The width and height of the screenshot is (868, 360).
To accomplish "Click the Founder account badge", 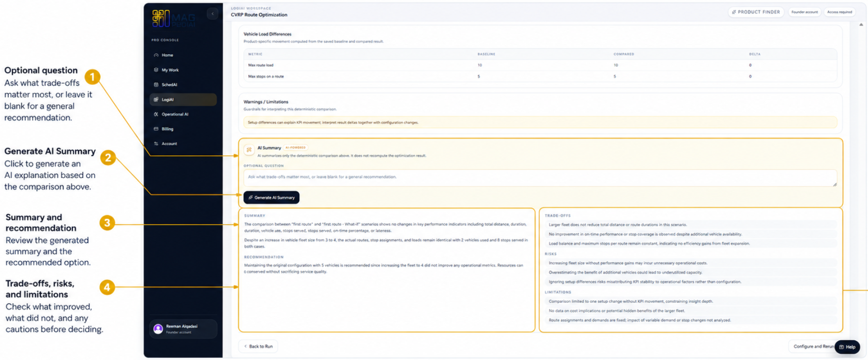I will [x=804, y=12].
